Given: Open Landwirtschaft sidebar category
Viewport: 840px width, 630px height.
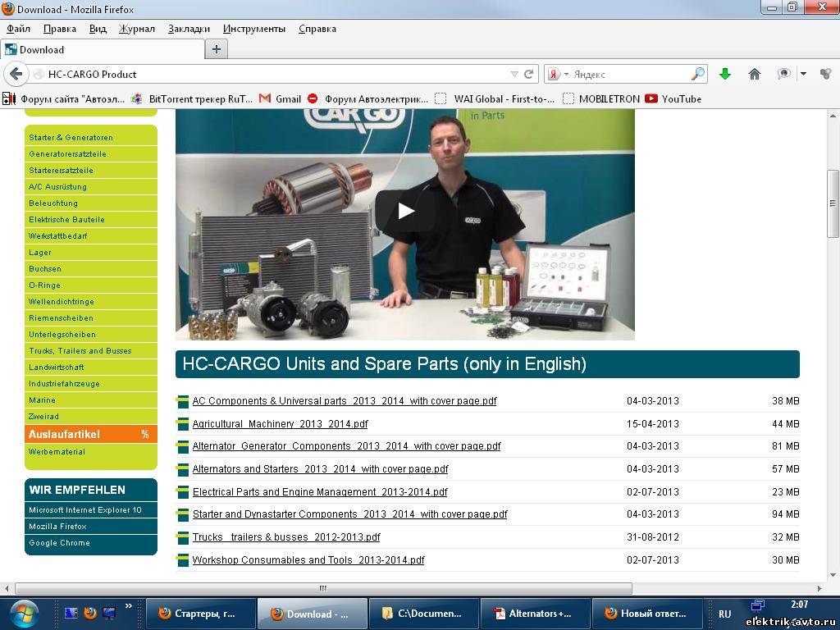Looking at the screenshot, I should [x=90, y=367].
